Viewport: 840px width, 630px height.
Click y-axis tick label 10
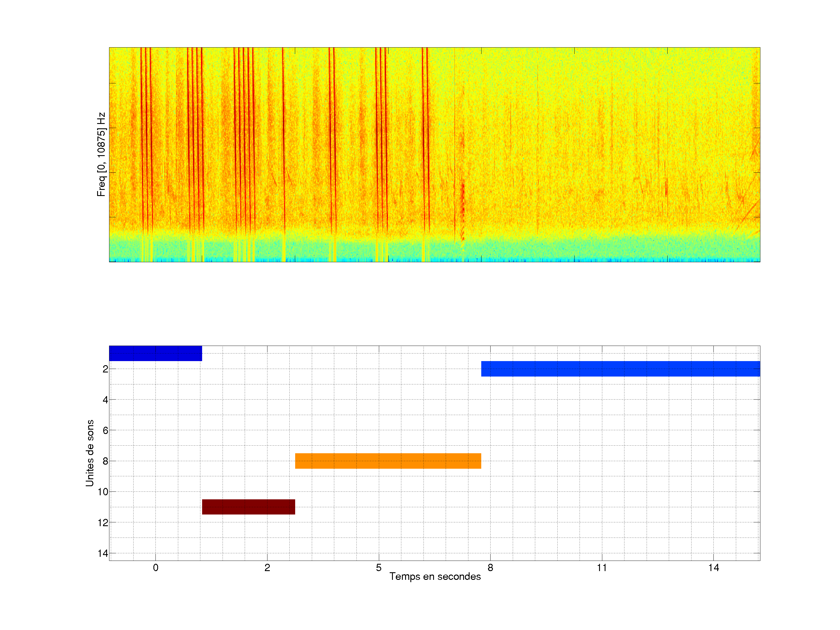tap(103, 492)
